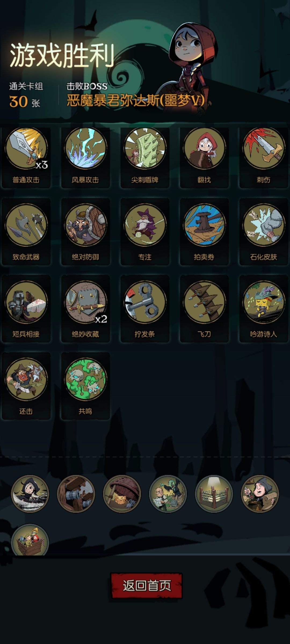
Task: Select the 还击 pirate card
Action: click(26, 386)
